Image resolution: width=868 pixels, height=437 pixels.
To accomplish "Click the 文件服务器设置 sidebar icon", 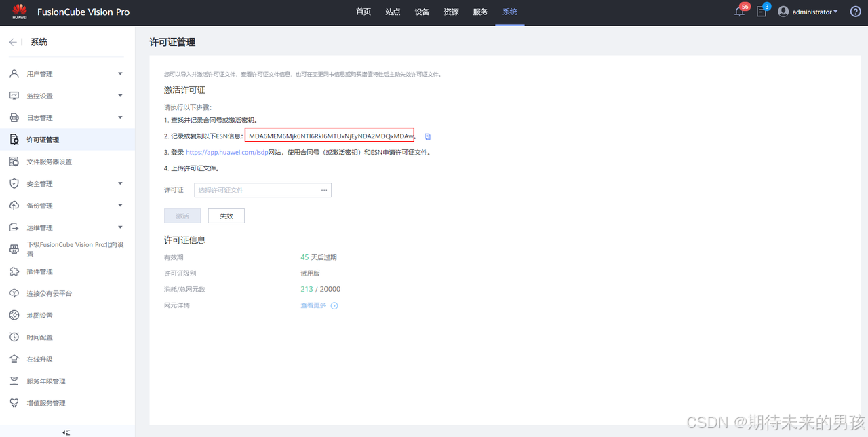I will point(14,161).
